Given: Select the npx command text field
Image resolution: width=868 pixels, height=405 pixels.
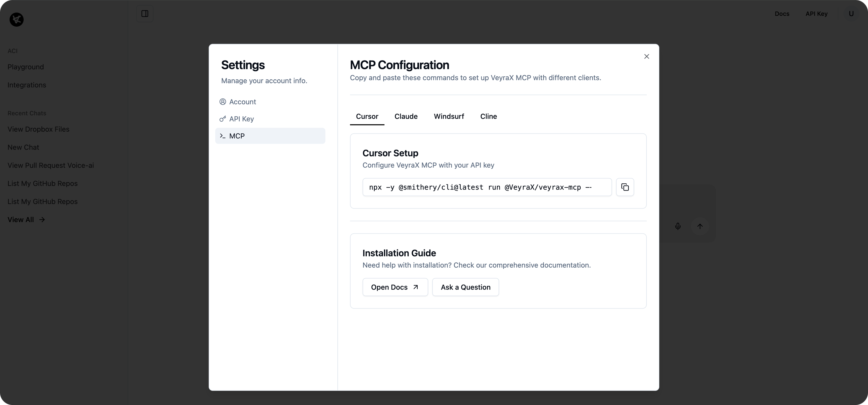Looking at the screenshot, I should pyautogui.click(x=487, y=187).
